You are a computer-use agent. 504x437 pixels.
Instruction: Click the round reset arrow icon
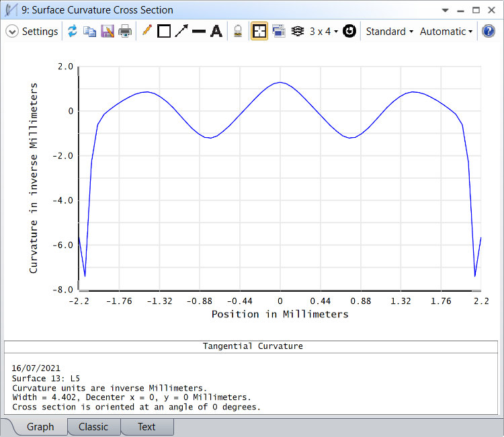click(x=349, y=31)
